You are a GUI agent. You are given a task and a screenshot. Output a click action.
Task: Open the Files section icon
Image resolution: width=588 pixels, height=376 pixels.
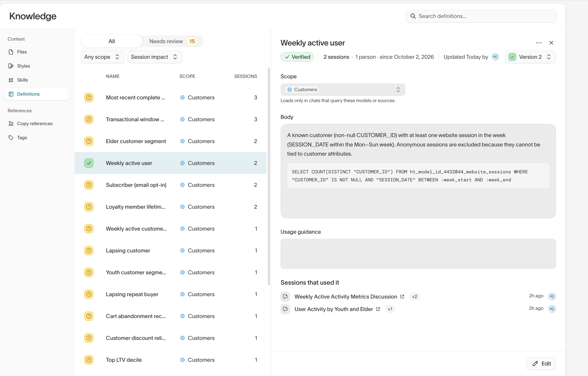pos(11,52)
